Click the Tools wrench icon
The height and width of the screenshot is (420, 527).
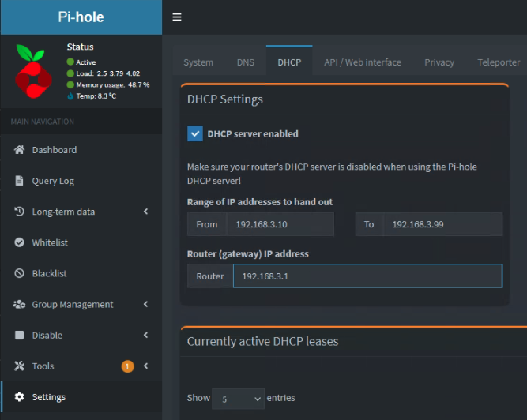[19, 366]
